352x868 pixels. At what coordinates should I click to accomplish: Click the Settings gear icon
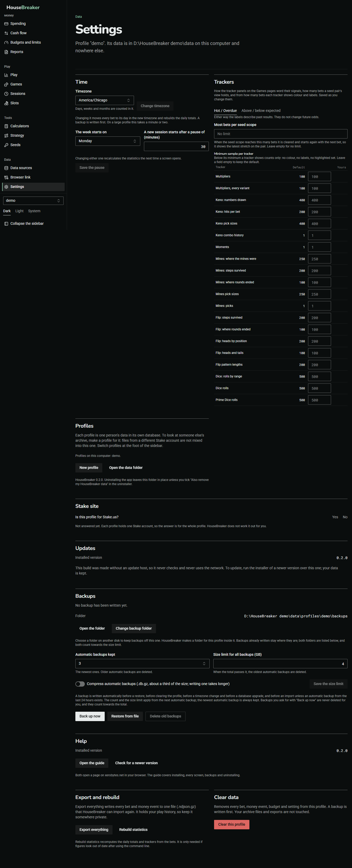point(6,187)
